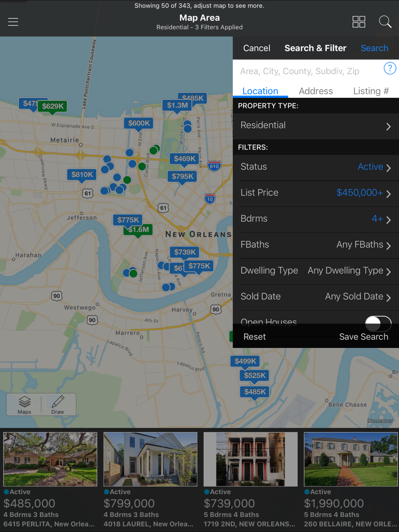Image resolution: width=399 pixels, height=532 pixels.
Task: Toggle the Open Houses switch
Action: tap(378, 323)
